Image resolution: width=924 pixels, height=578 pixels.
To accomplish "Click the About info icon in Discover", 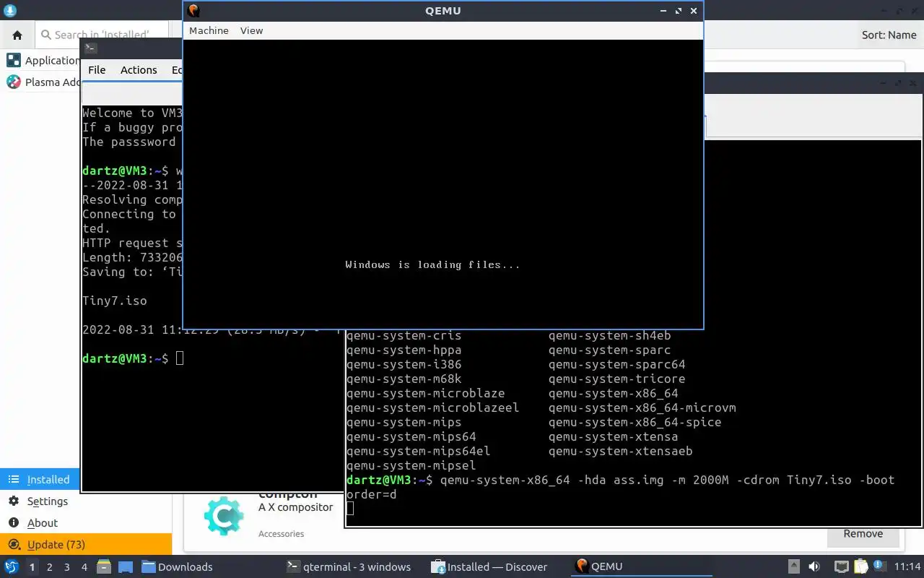I will click(14, 522).
